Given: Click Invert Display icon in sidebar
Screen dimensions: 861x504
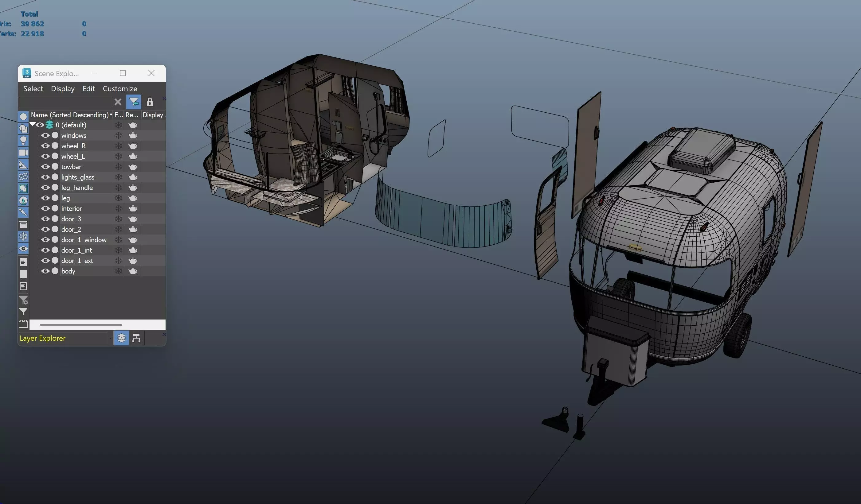Looking at the screenshot, I should pyautogui.click(x=23, y=286).
